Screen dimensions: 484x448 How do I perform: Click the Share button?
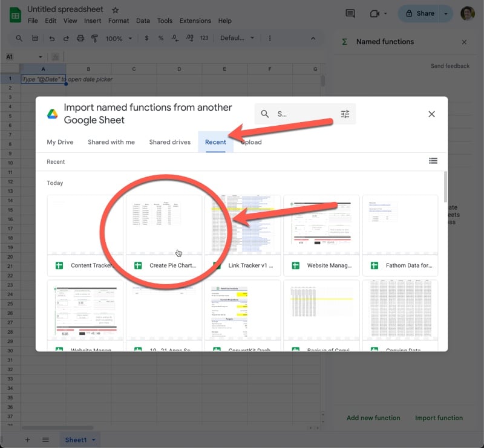pos(420,13)
